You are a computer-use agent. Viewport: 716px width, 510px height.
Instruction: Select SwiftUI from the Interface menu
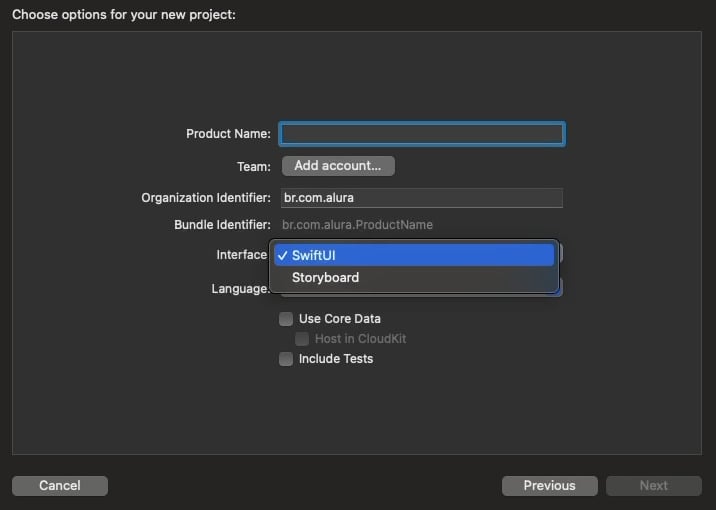pyautogui.click(x=414, y=255)
